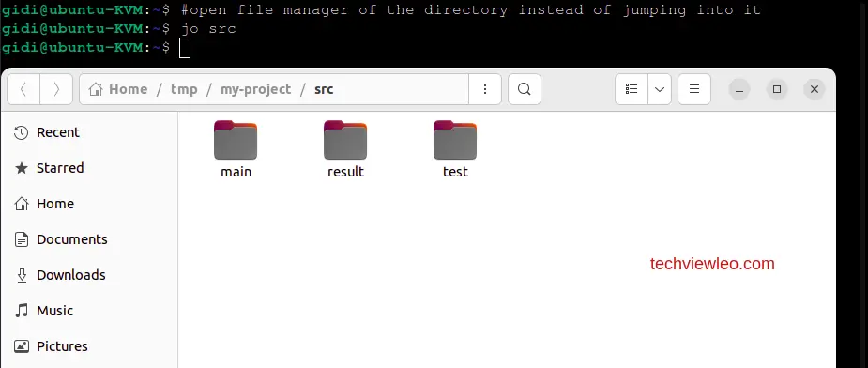
Task: Expand the view options dropdown arrow
Action: click(660, 89)
